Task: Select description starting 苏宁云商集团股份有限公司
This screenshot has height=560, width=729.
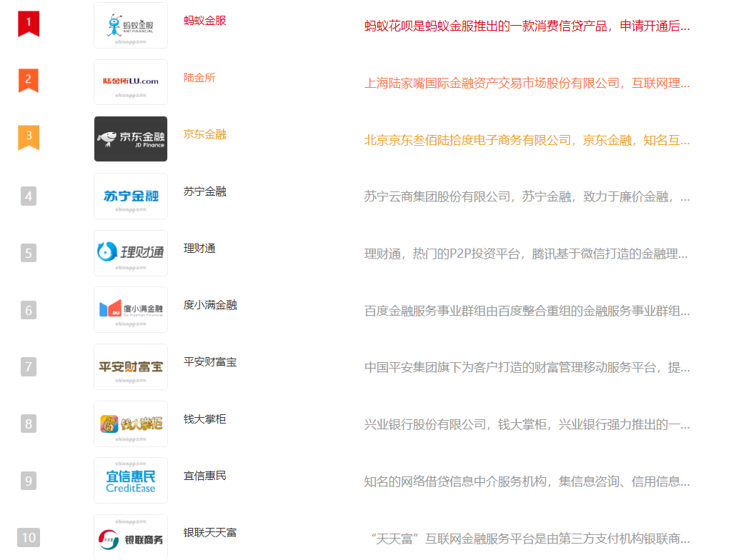Action: point(527,197)
